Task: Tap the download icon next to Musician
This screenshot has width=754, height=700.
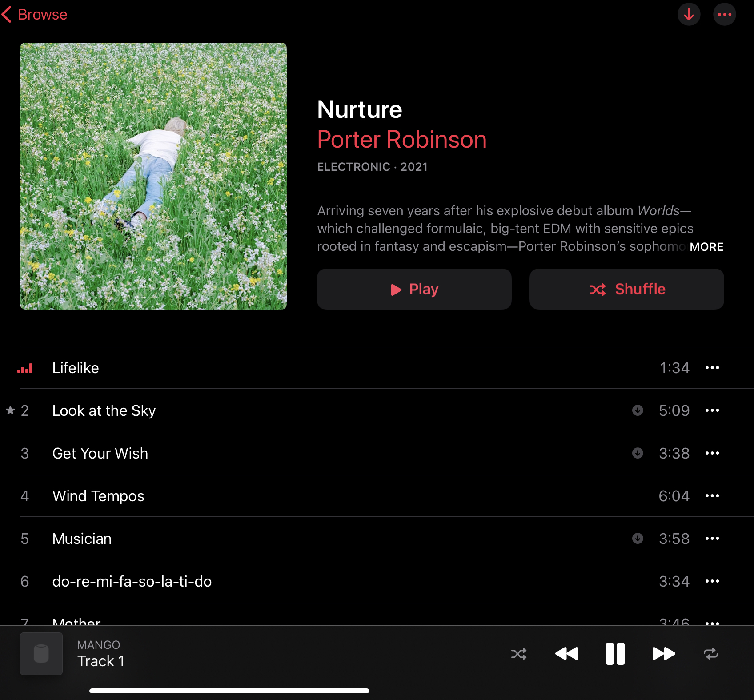Action: (638, 539)
